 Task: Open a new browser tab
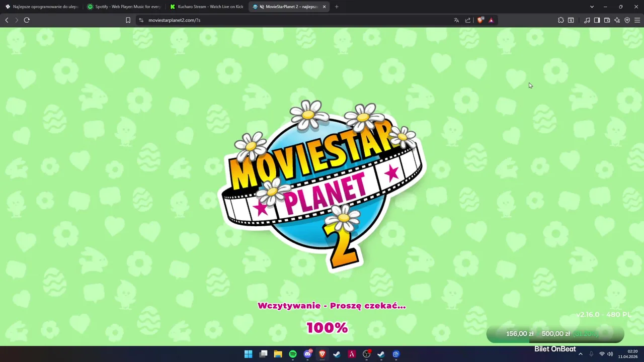click(337, 7)
